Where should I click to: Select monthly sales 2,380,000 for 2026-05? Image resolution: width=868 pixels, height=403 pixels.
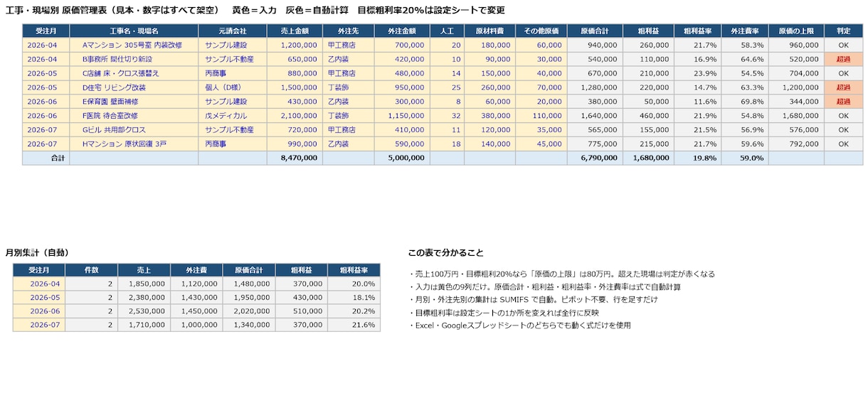click(144, 297)
